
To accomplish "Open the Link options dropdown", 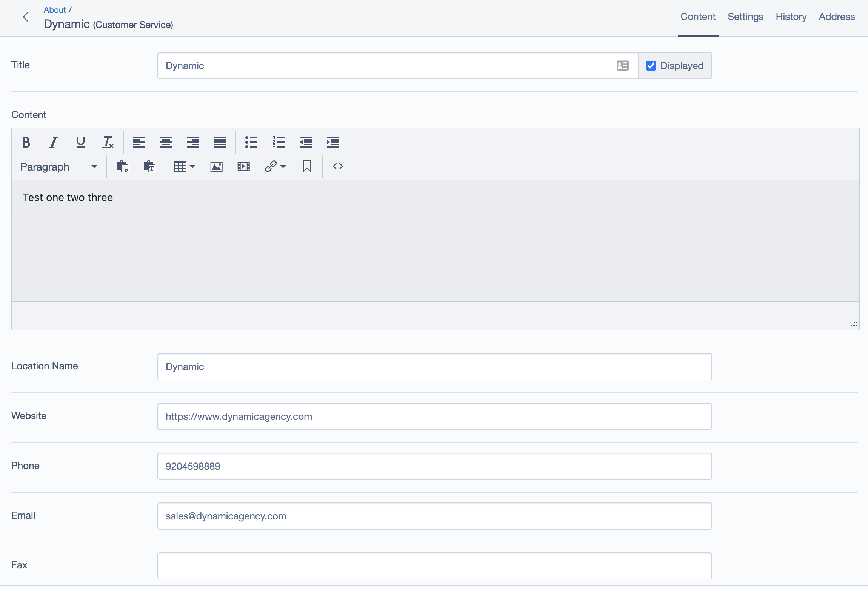I will [283, 166].
